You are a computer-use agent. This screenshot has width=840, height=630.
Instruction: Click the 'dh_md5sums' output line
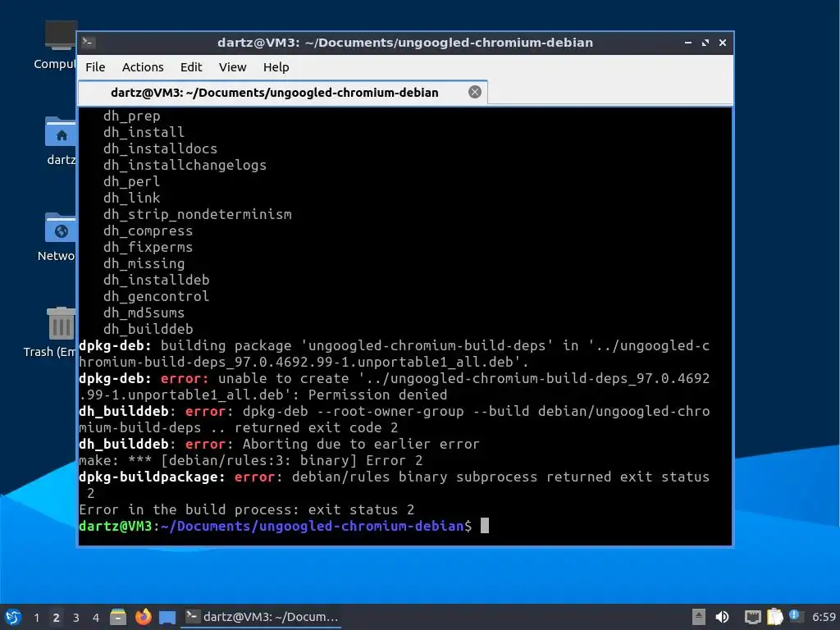[x=144, y=313]
